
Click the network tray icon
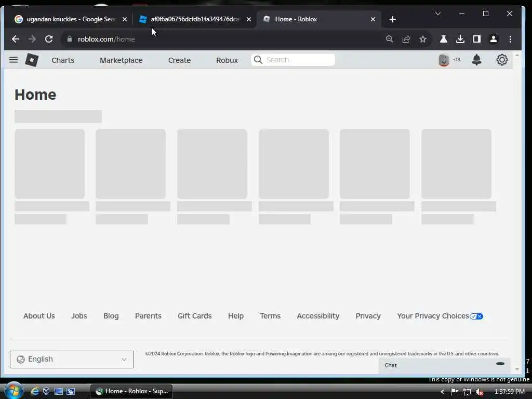[x=467, y=392]
